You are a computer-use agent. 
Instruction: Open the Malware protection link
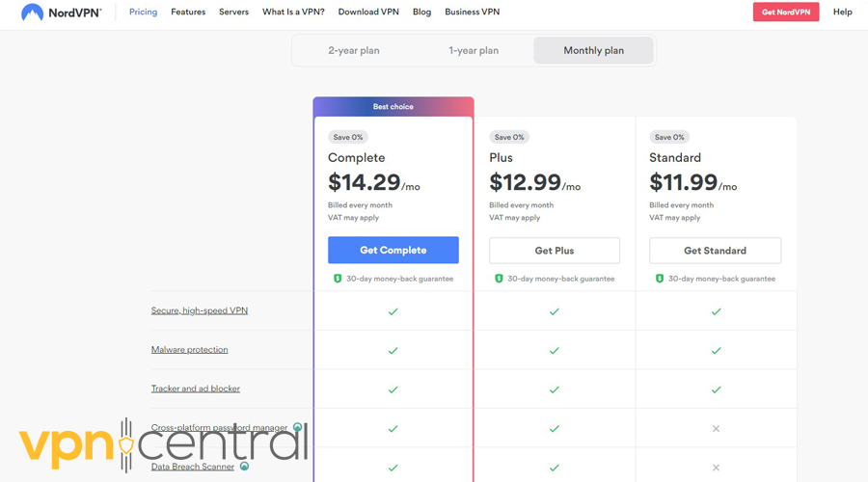click(x=189, y=350)
